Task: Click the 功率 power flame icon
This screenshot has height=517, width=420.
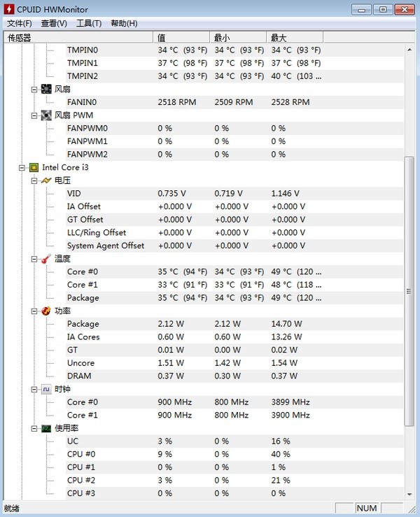Action: coord(46,311)
